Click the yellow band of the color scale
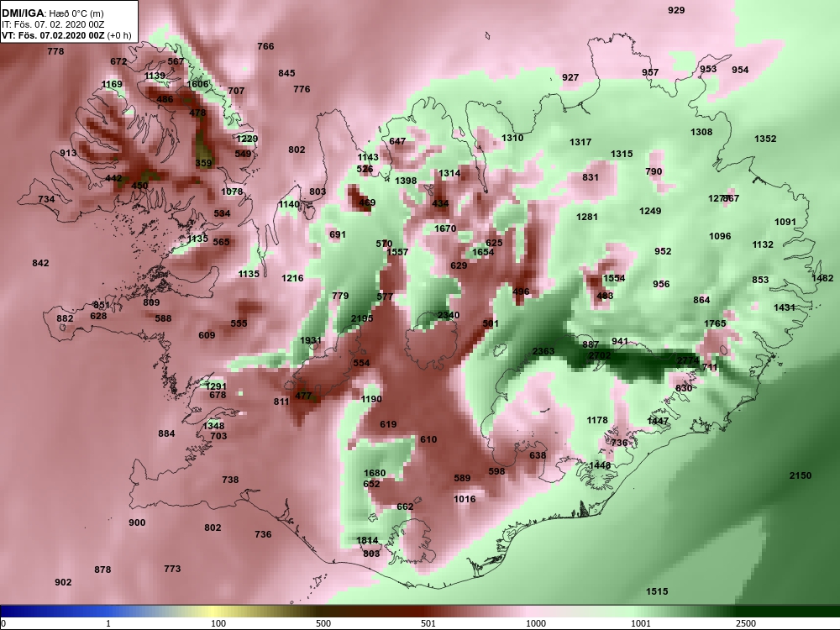Image resolution: width=840 pixels, height=630 pixels. [x=212, y=612]
